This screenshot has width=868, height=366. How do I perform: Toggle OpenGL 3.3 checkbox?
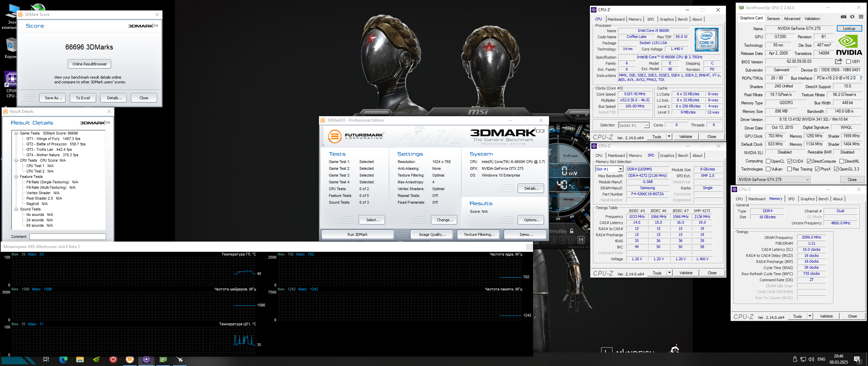(836, 169)
